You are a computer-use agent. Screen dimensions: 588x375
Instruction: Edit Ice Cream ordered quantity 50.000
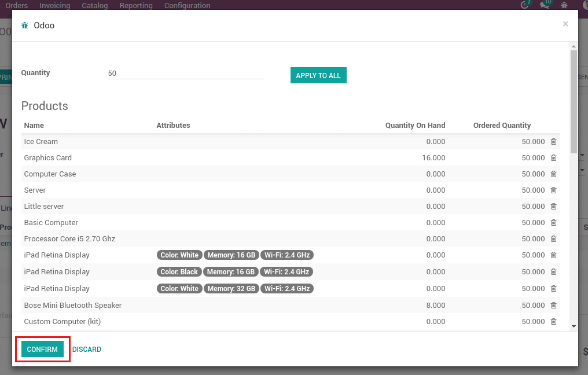tap(533, 142)
